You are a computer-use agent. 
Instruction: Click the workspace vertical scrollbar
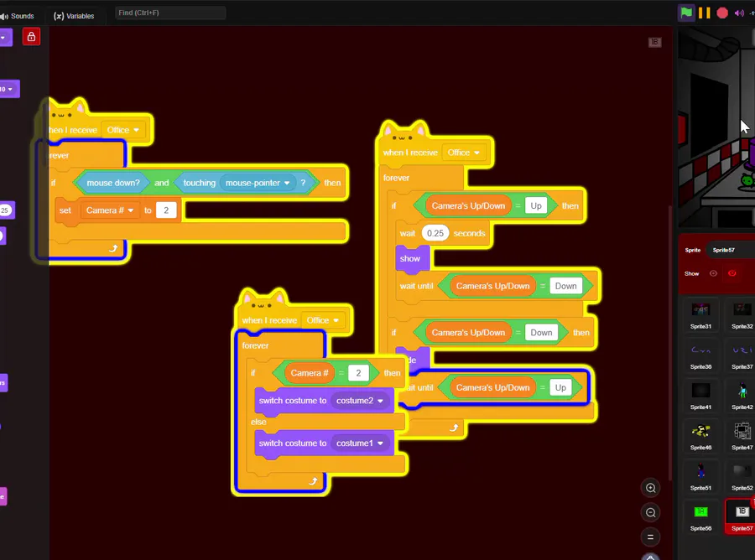coord(669,341)
